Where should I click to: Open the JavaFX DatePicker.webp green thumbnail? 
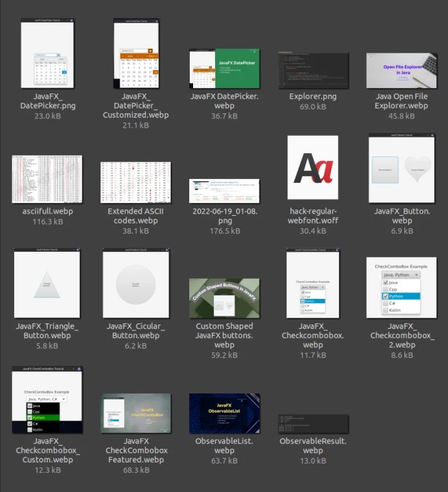point(224,68)
